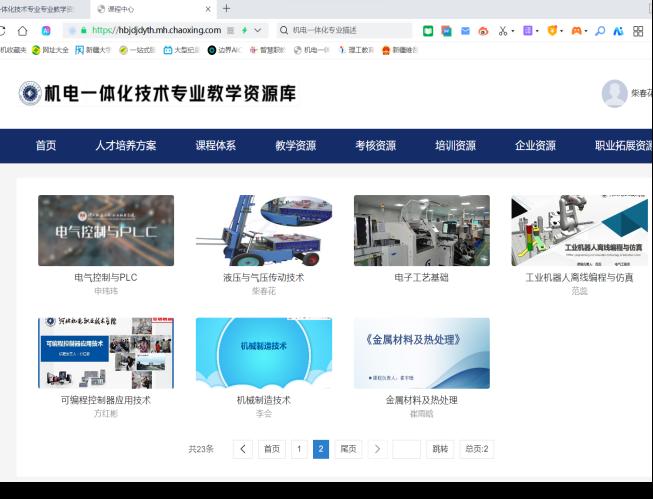Switch to the 课程中心 browser tab
Screen dimensions: 653x499
[150, 9]
